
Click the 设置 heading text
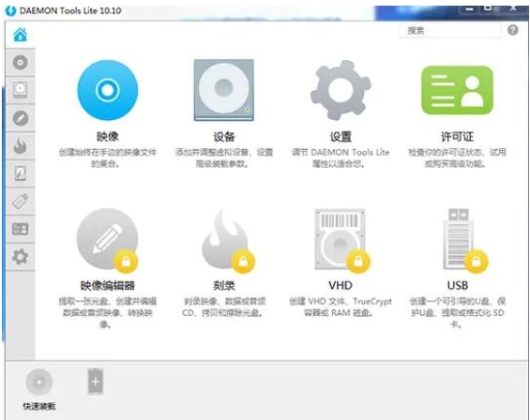pos(341,137)
